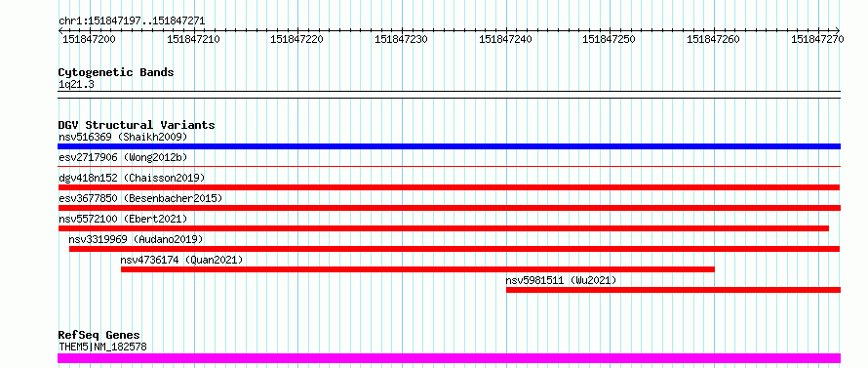868x368 pixels.
Task: Click the magenta THEM5 gene bar
Action: [x=449, y=358]
